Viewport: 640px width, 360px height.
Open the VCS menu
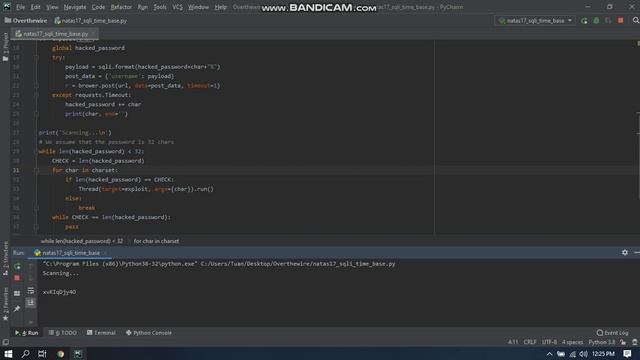(x=177, y=7)
